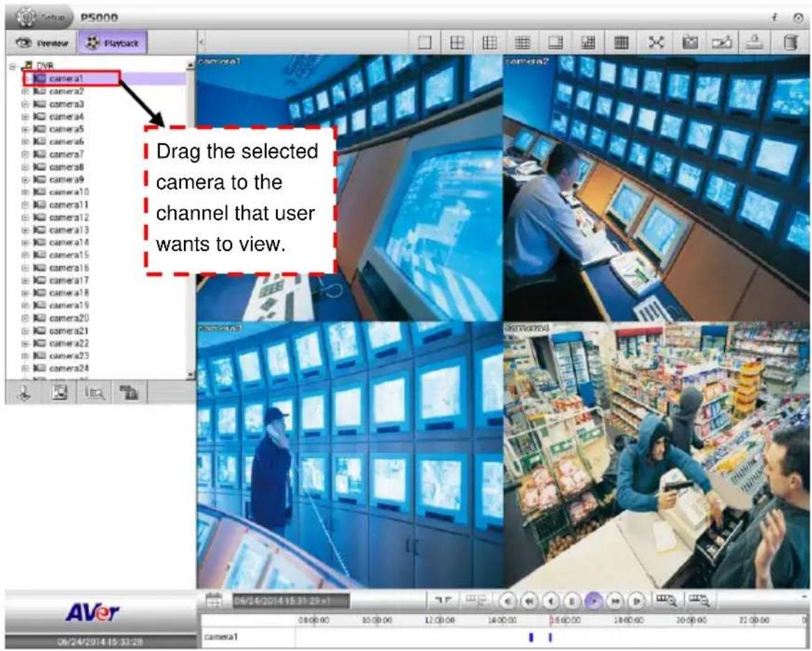
Task: Expand the camera12 tree node
Action: tap(25, 217)
